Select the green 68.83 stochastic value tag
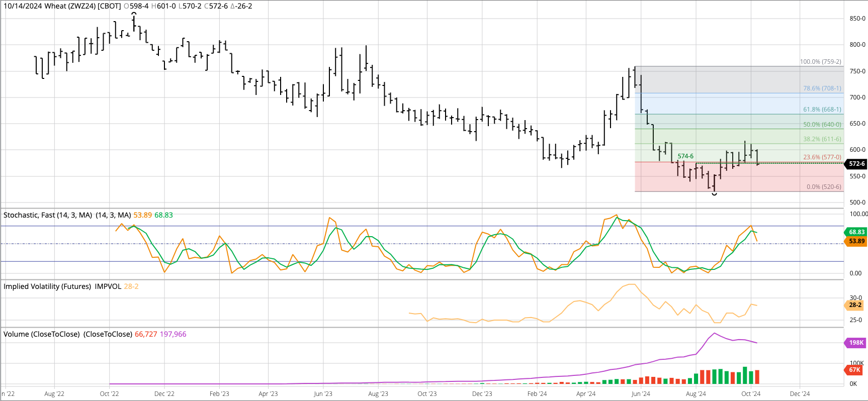This screenshot has height=401, width=868. pyautogui.click(x=856, y=232)
